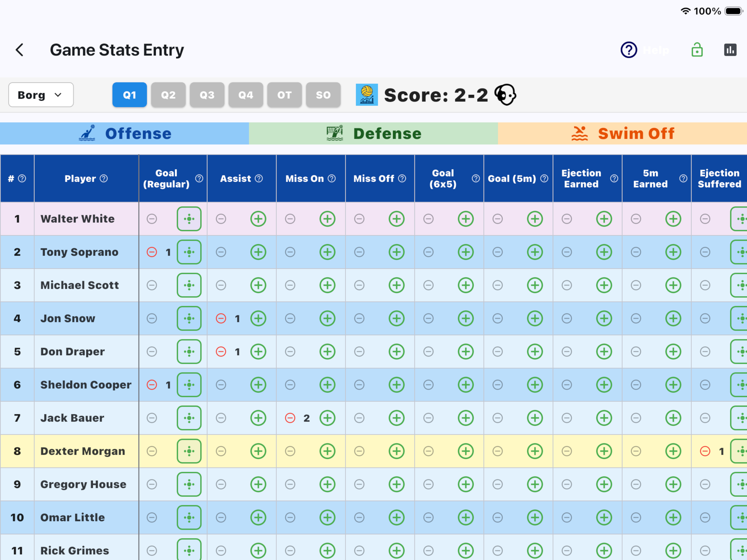747x560 pixels.
Task: Open shot location for Walter White's regular goal
Action: 189,219
